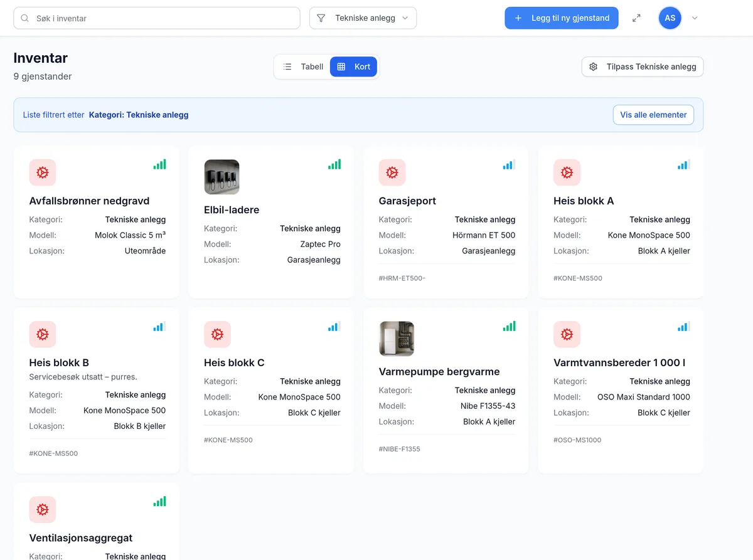Click the #HRM-ET500- tag on Garasjeport

click(x=402, y=278)
